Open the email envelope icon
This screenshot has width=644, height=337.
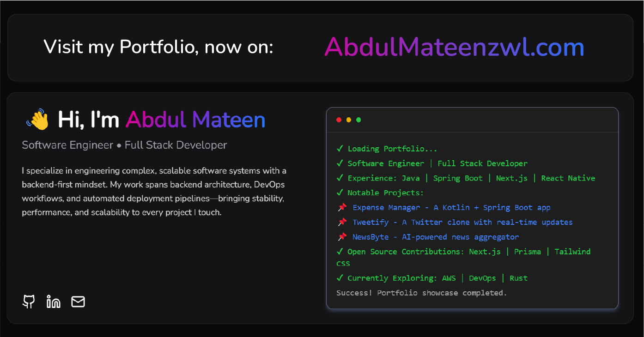point(78,301)
